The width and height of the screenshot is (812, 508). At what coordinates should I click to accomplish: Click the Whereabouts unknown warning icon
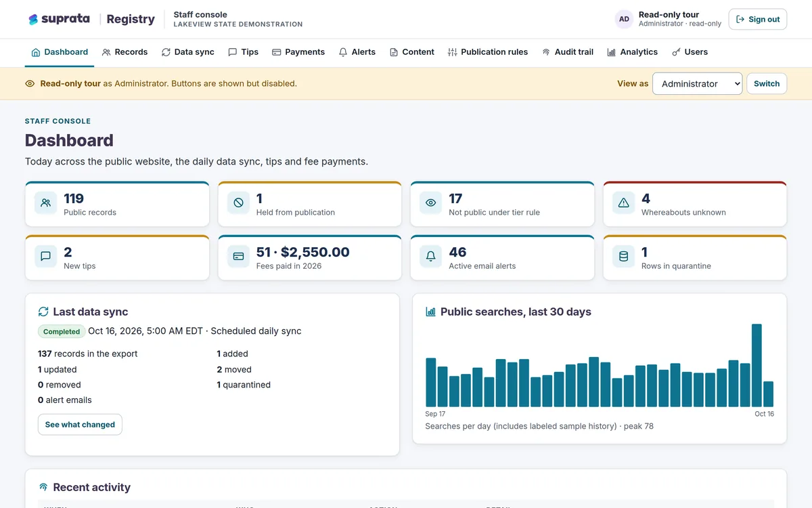coord(624,203)
